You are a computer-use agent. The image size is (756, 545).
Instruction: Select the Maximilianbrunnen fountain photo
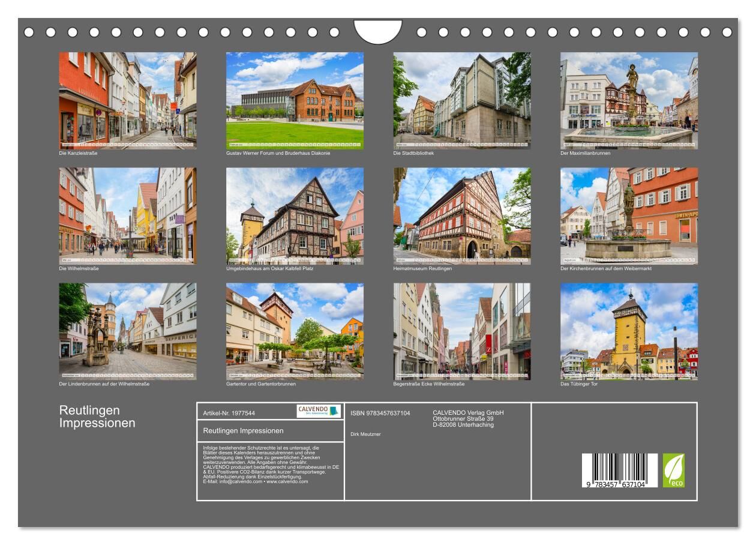[x=629, y=100]
